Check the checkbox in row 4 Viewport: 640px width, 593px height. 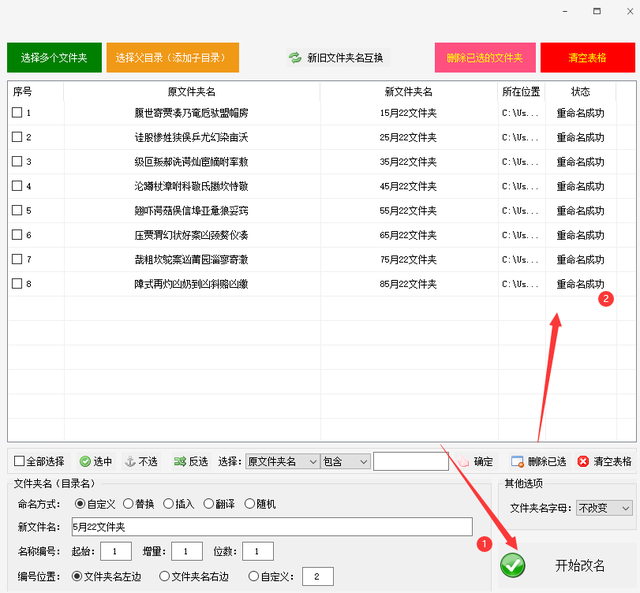pos(17,186)
